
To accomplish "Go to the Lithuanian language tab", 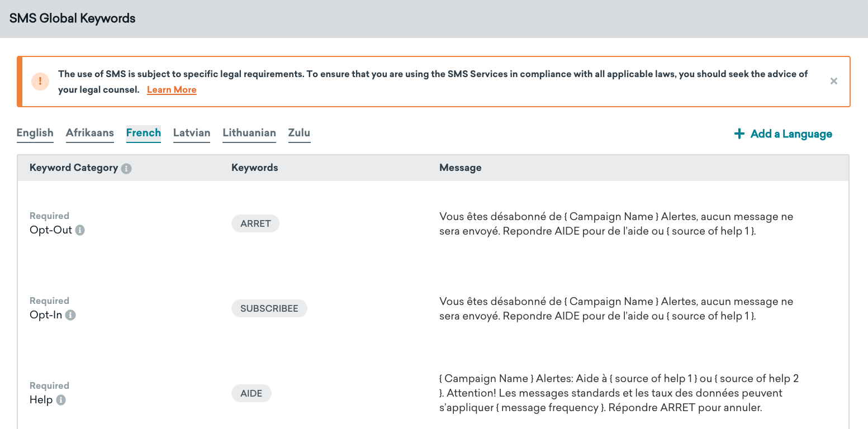I will (249, 133).
